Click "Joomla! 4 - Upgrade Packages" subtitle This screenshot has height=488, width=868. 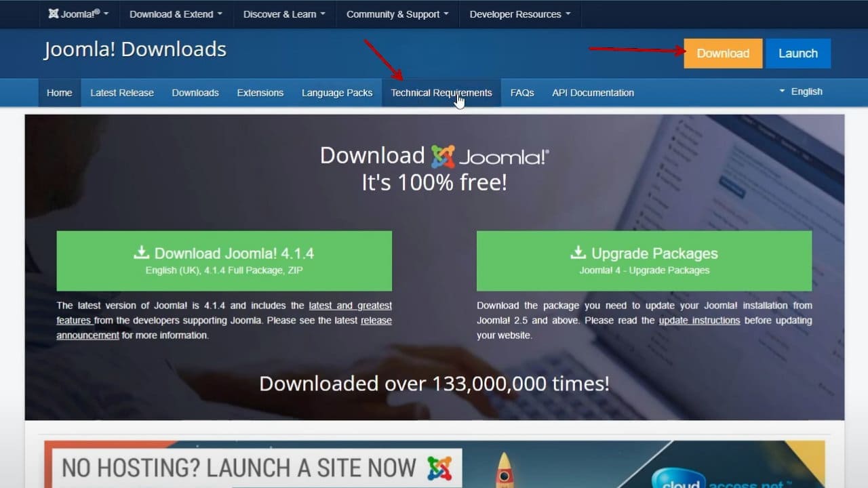(644, 270)
